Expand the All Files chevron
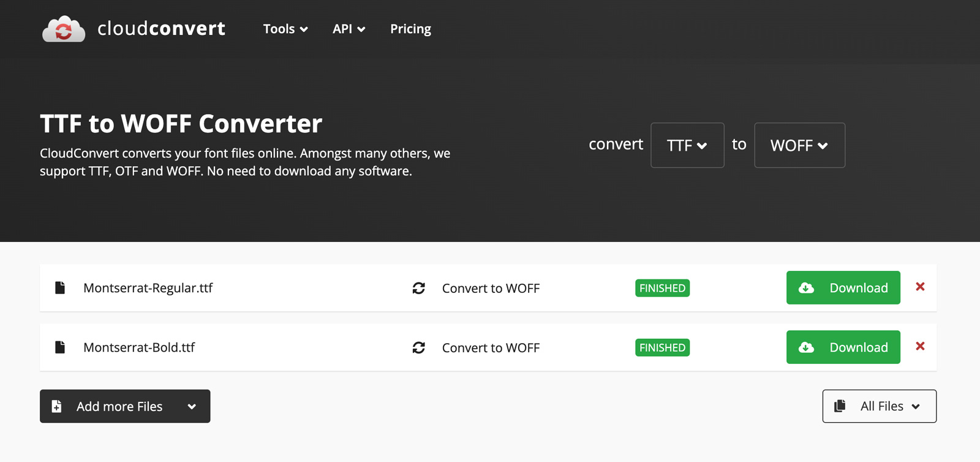Image resolution: width=980 pixels, height=462 pixels. (x=917, y=406)
